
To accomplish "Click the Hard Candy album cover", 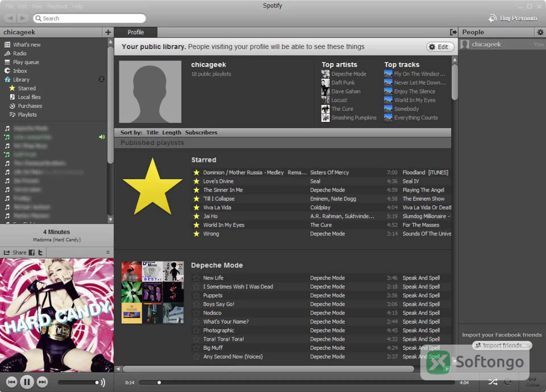I will (x=57, y=315).
